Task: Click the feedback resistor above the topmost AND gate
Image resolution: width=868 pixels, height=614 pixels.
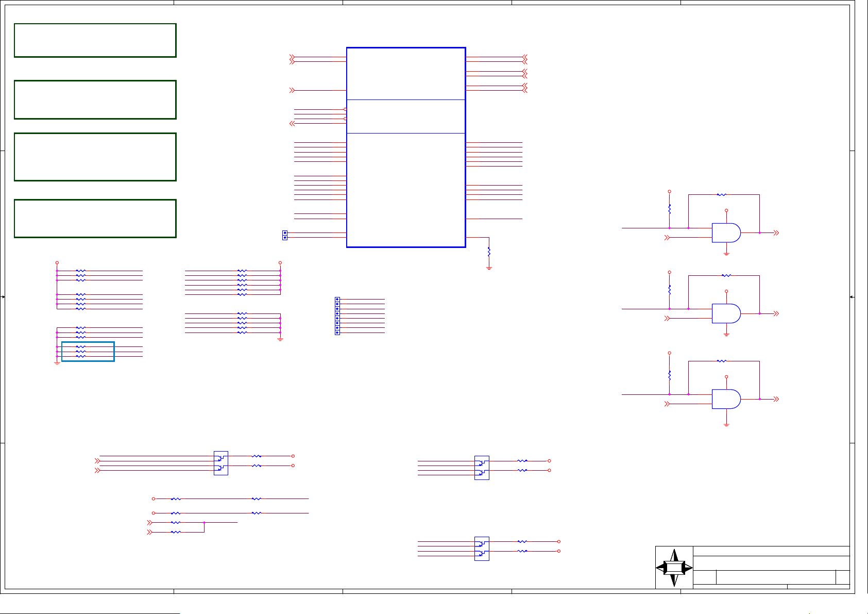Action: tap(722, 195)
